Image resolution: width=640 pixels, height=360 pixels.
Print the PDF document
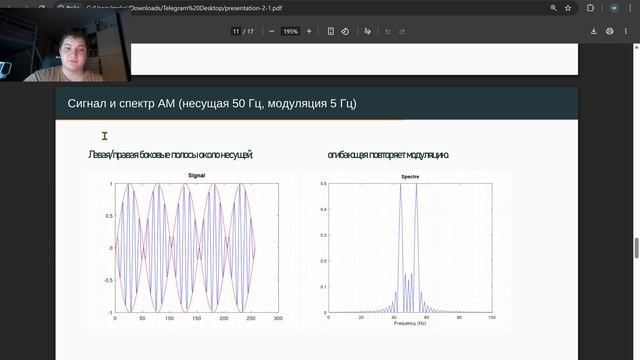click(609, 31)
